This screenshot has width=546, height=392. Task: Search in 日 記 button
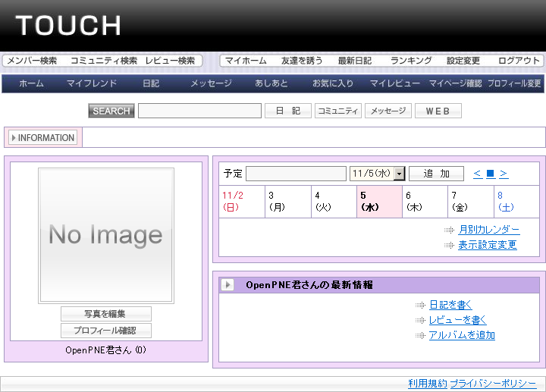288,111
